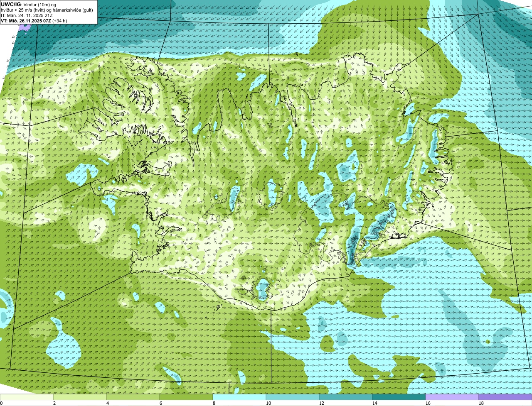Click the scale label '10'

coord(268,403)
